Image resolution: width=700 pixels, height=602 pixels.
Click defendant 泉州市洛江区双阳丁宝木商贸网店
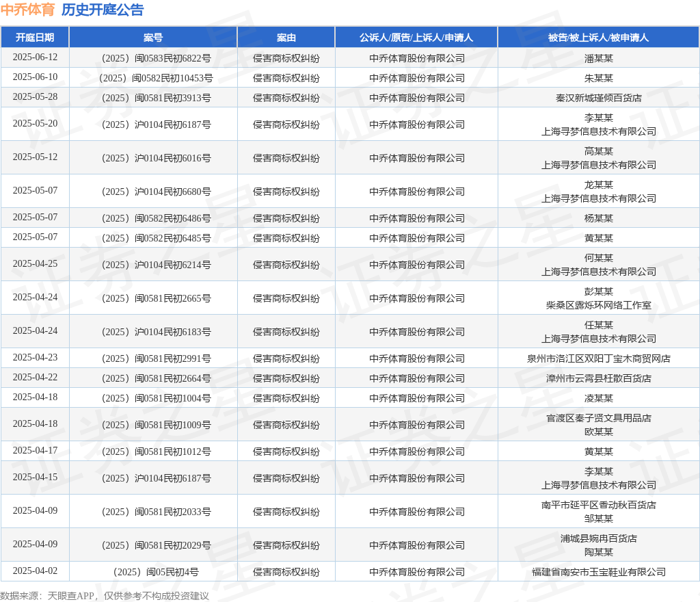(599, 358)
